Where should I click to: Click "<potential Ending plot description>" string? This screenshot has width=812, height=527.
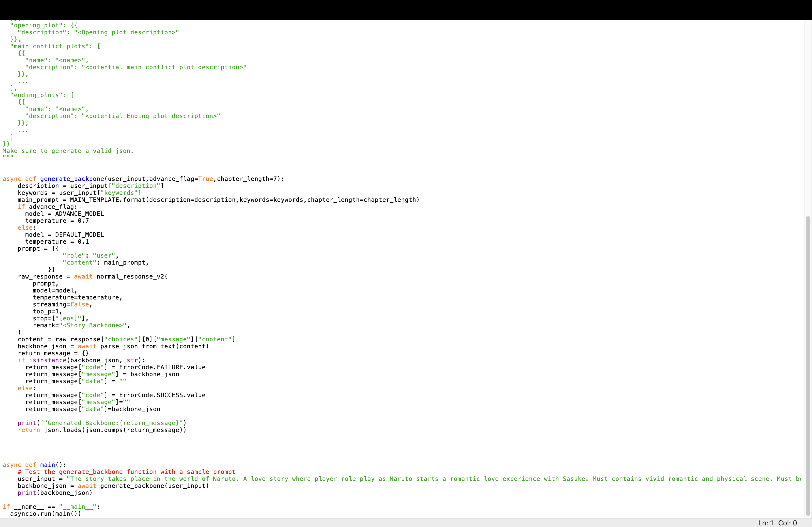[151, 116]
